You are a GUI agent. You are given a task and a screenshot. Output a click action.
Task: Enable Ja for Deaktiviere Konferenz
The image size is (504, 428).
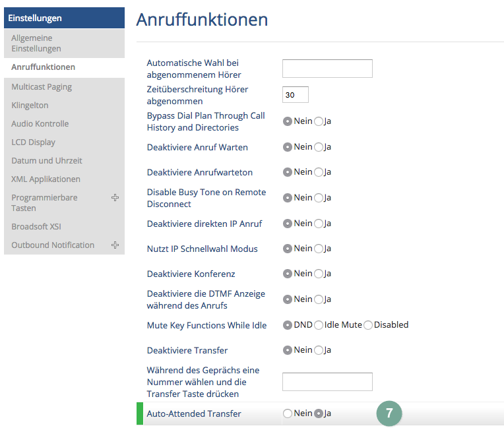tap(318, 274)
